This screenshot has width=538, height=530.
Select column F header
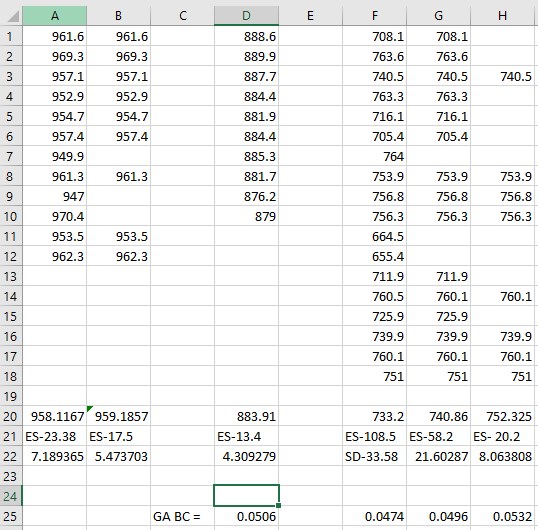click(374, 15)
